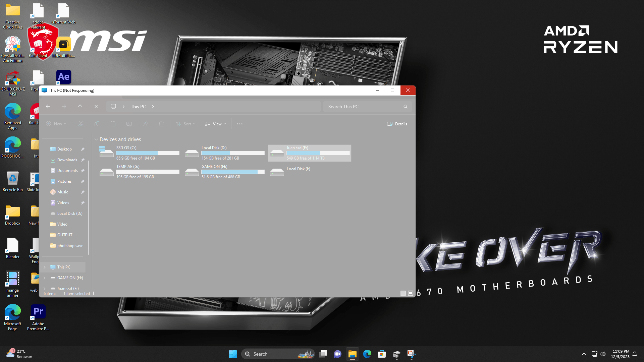Select the SSD OS (C:) drive

click(139, 153)
